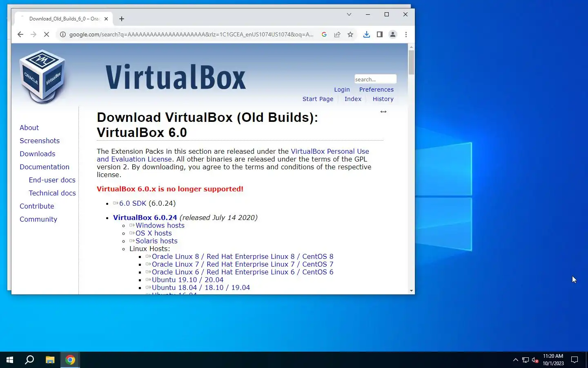Click the page scrollbar thumb

(x=411, y=63)
